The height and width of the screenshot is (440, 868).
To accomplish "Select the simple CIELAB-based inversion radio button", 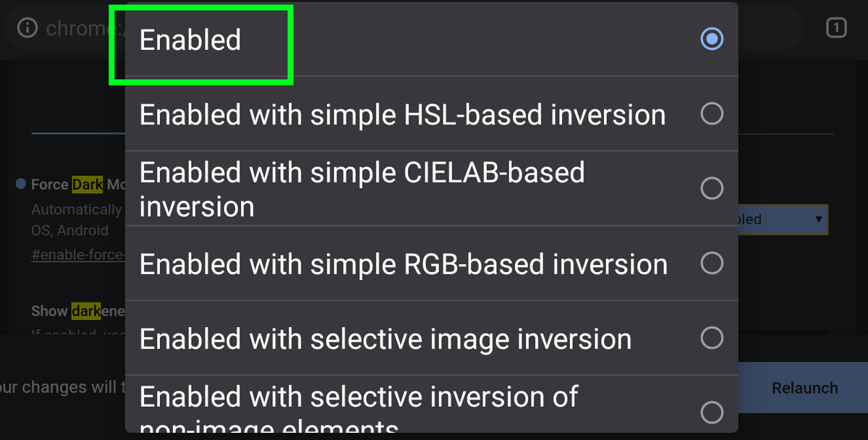I will 712,188.
